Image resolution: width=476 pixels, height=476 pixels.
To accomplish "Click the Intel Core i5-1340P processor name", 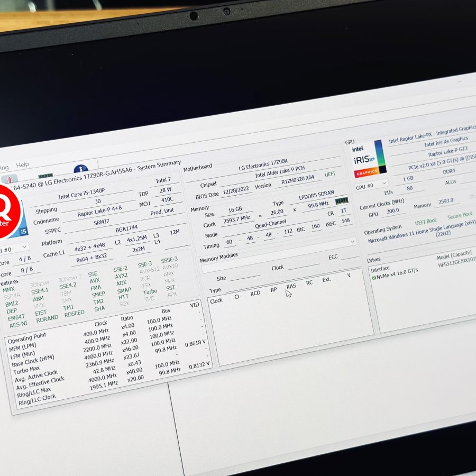I will [81, 194].
